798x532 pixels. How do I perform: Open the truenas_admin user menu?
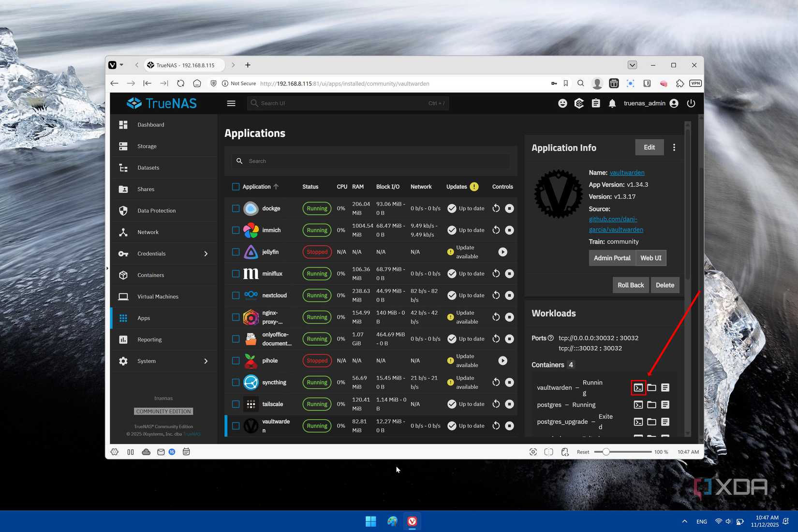pyautogui.click(x=651, y=103)
